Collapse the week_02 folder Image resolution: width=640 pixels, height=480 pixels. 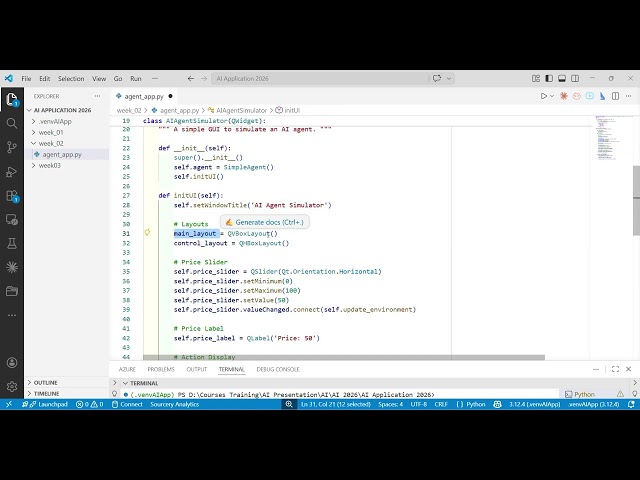tap(33, 143)
